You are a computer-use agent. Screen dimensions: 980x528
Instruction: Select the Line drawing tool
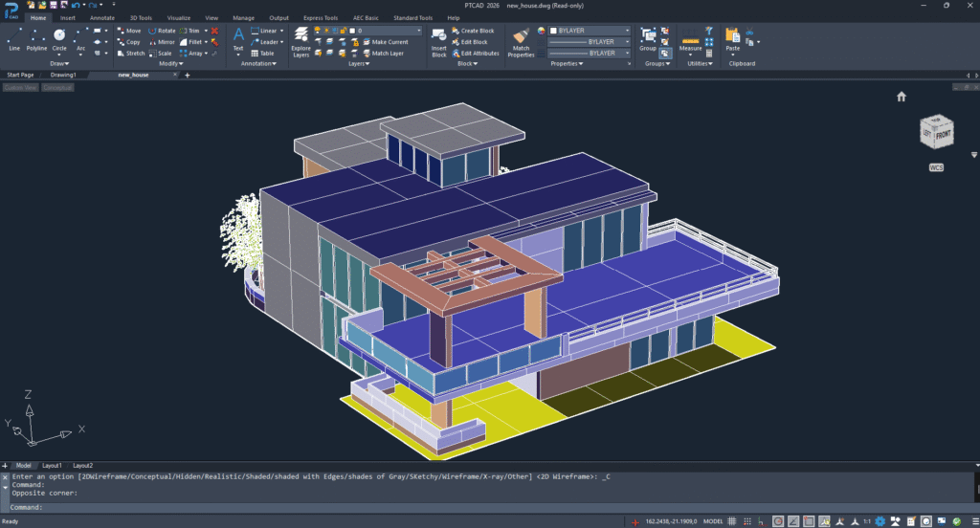(x=14, y=38)
